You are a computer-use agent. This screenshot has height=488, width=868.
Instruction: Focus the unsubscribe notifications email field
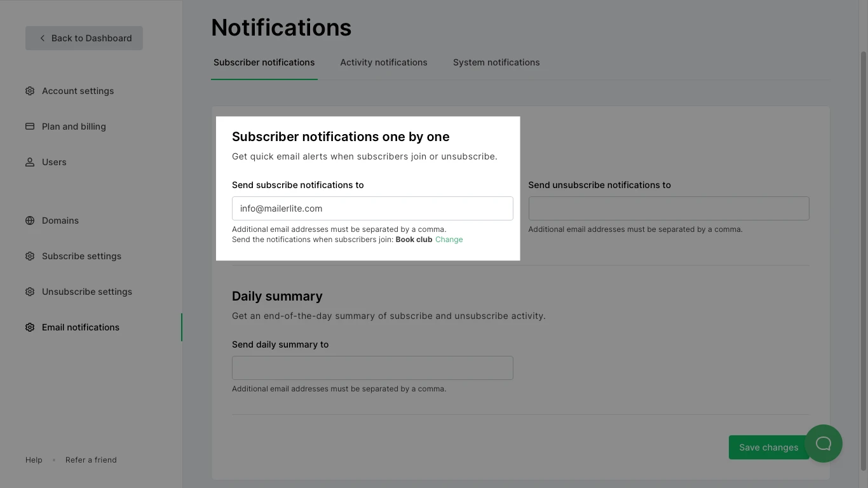[x=668, y=208]
